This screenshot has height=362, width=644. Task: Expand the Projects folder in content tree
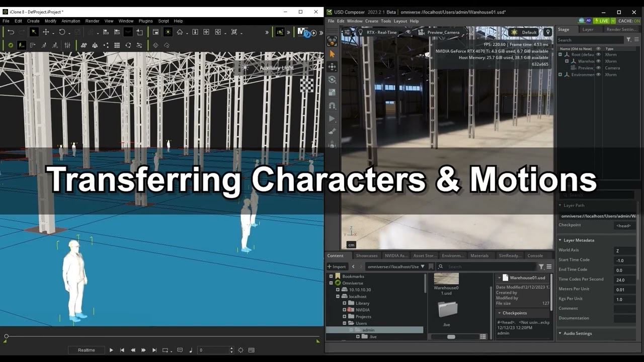345,316
